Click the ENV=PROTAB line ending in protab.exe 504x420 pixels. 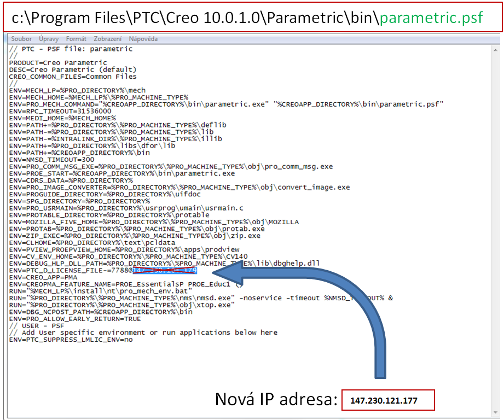[x=137, y=229]
